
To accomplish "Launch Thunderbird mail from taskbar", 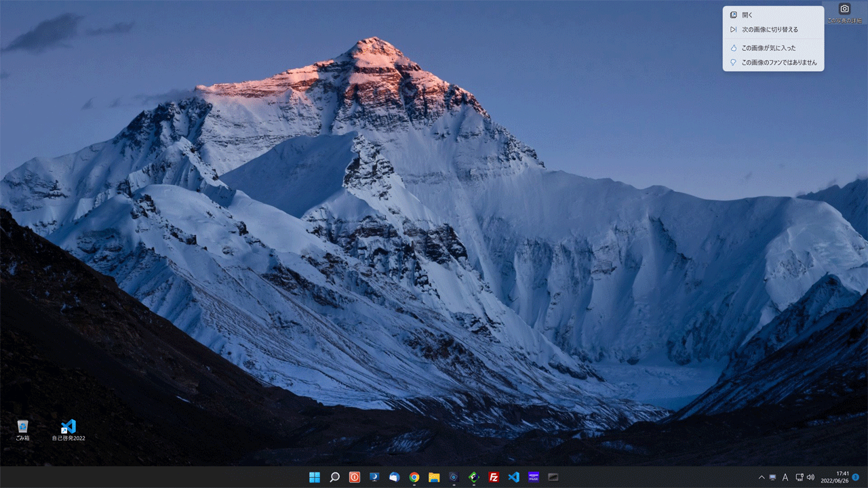I will (394, 477).
